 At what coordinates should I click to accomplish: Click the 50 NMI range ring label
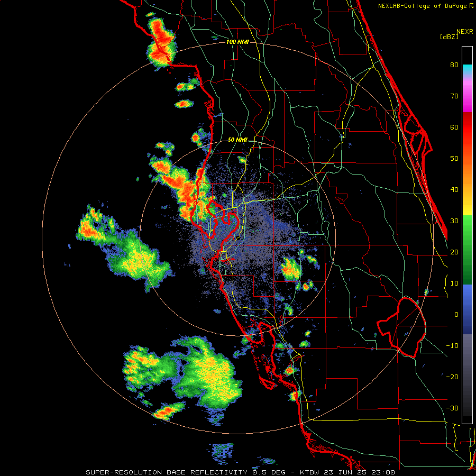click(x=237, y=140)
